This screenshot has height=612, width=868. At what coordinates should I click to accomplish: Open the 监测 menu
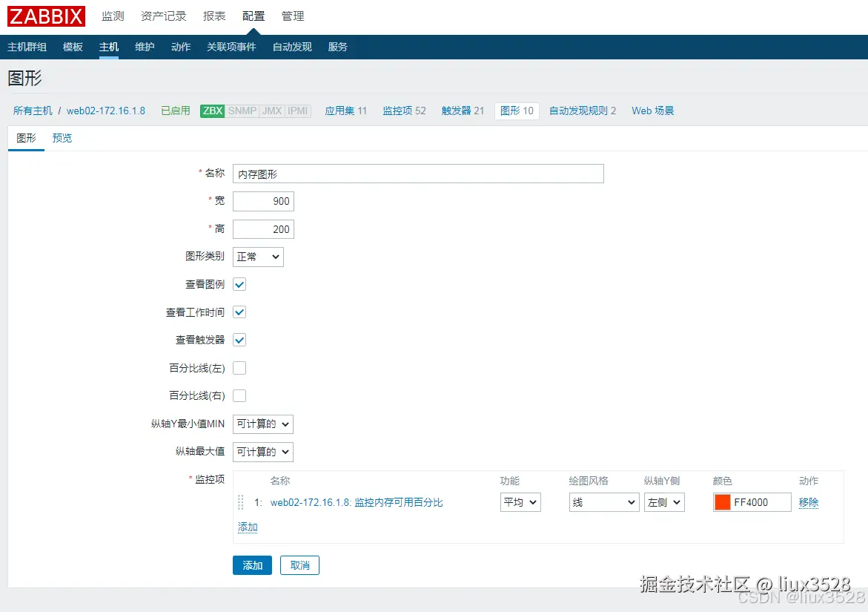(x=112, y=16)
